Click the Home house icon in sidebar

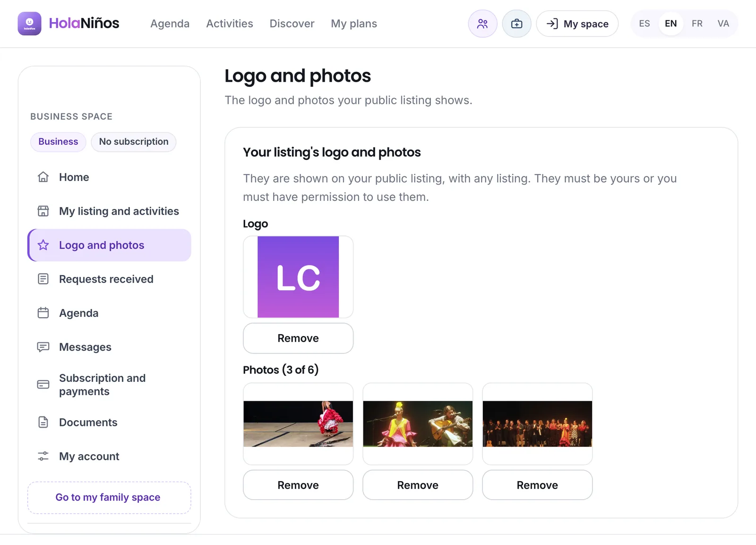tap(43, 177)
